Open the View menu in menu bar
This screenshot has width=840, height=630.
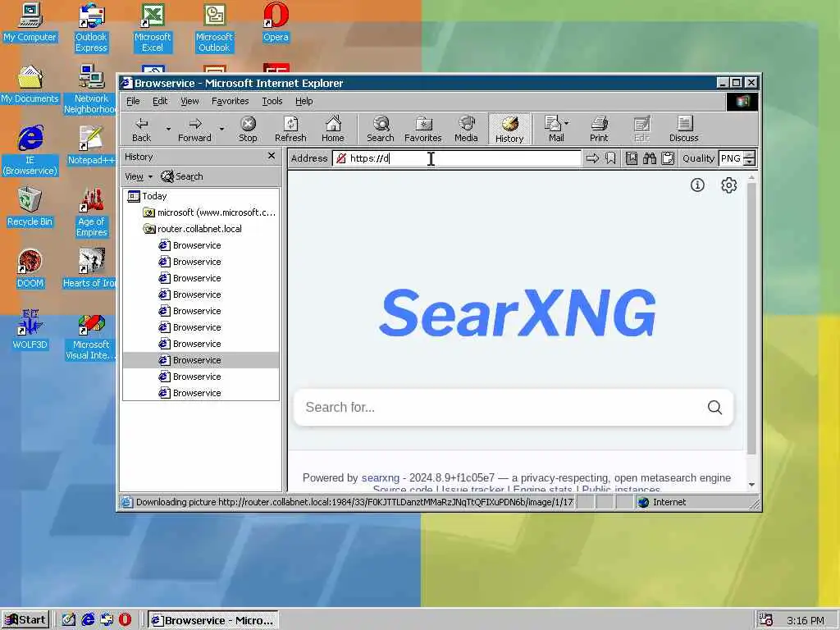(189, 101)
